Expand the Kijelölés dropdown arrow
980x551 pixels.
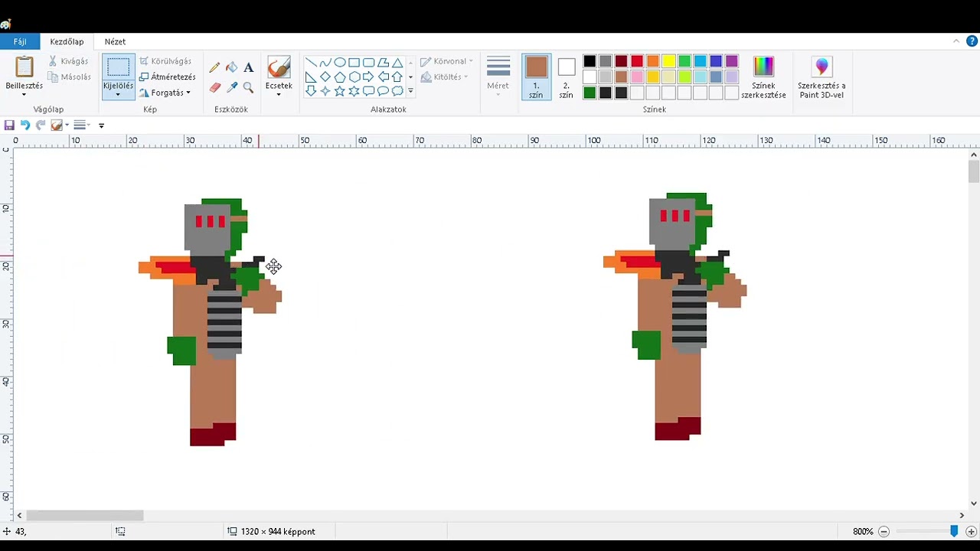point(118,95)
